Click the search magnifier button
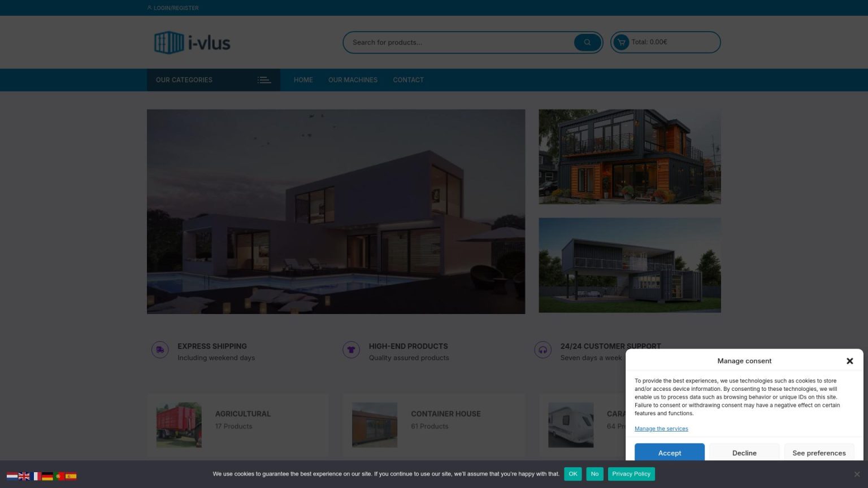The width and height of the screenshot is (868, 488). coord(587,42)
